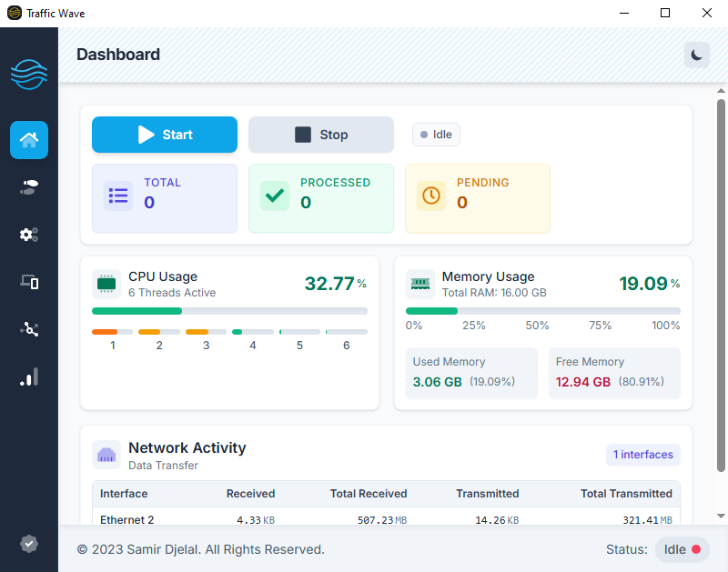
Task: Click the CPU chip icon
Action: 106,284
